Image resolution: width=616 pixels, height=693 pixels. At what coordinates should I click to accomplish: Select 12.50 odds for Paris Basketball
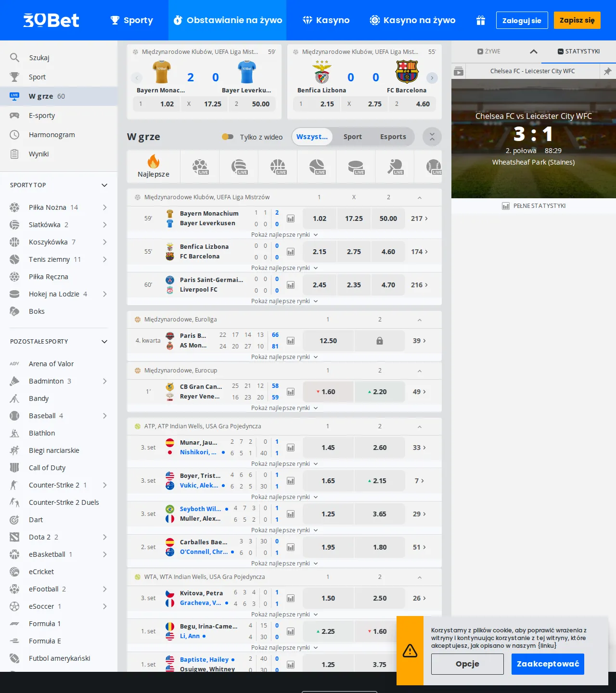[x=328, y=341]
